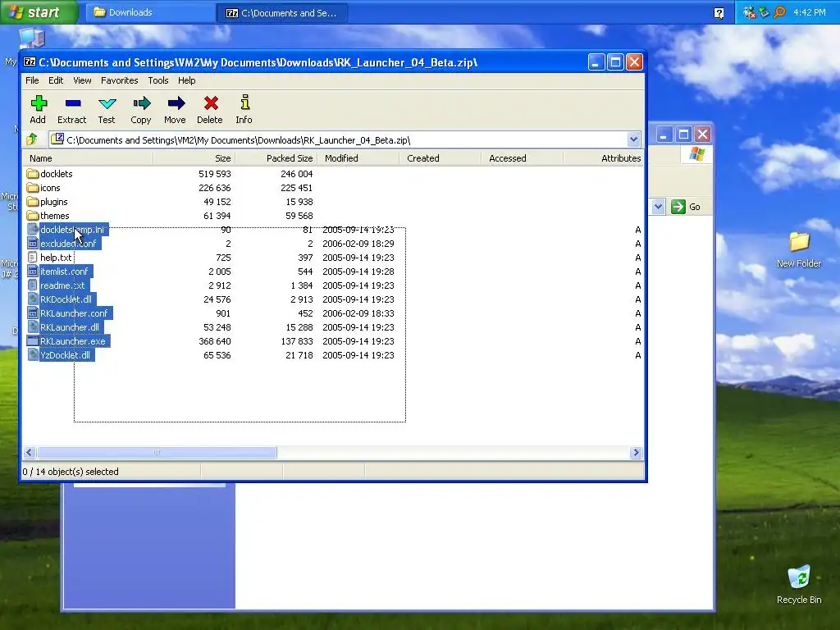The image size is (840, 630).
Task: Switch to Downloads taskbar button
Action: [151, 12]
